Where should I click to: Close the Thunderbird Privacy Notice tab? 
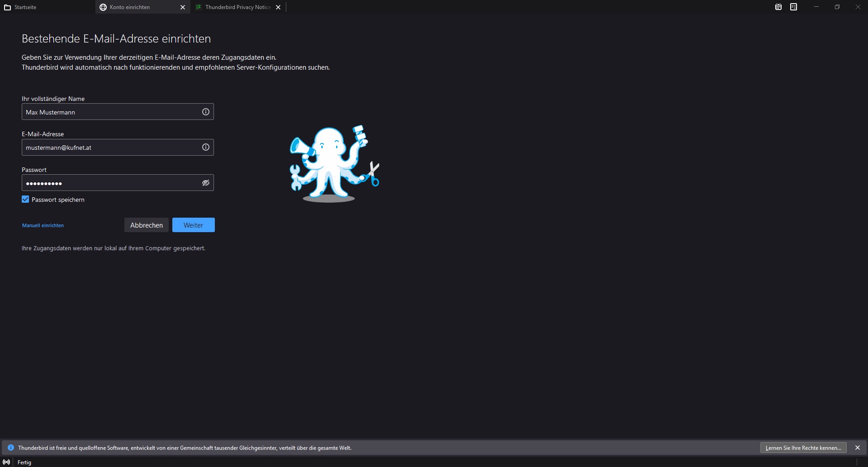click(x=278, y=7)
